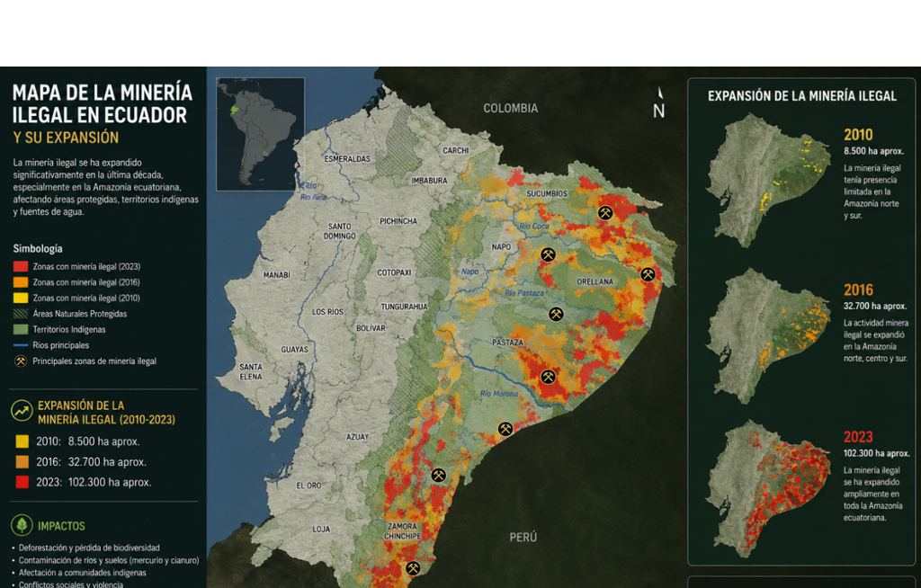Click the 'IMBABURA' province label
Viewport: 921px width, 588px height.
[x=429, y=181]
